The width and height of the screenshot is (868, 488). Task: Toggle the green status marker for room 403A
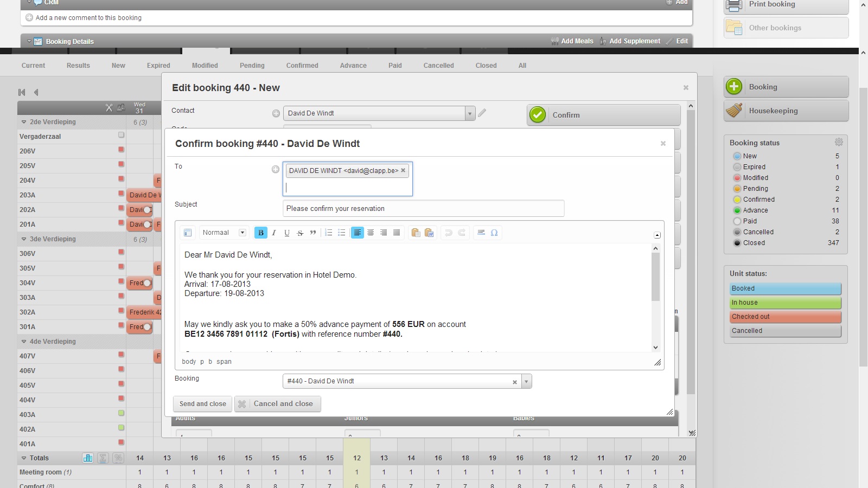[x=122, y=413]
